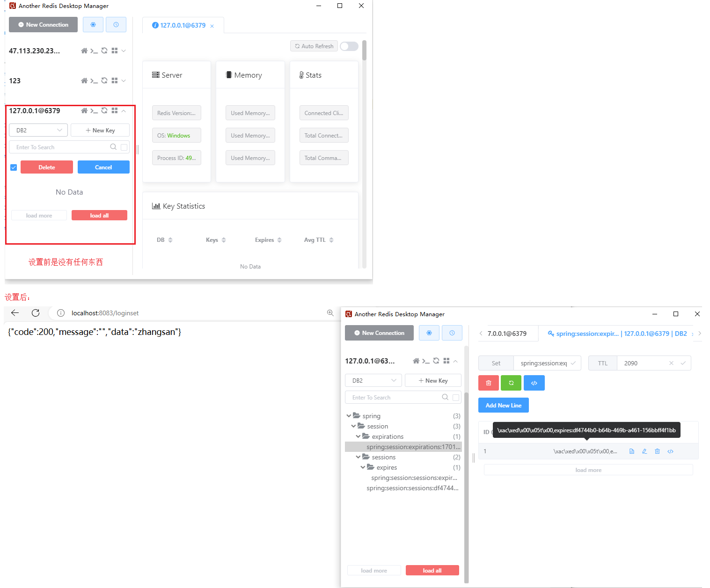Open grid menu for 47.113.230.23 connection
This screenshot has width=710, height=588.
[115, 51]
